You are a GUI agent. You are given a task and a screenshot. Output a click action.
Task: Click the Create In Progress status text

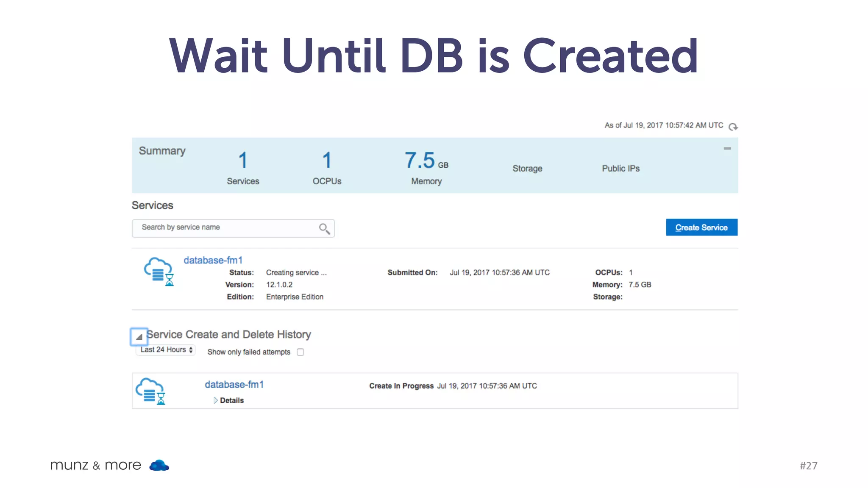(x=401, y=386)
